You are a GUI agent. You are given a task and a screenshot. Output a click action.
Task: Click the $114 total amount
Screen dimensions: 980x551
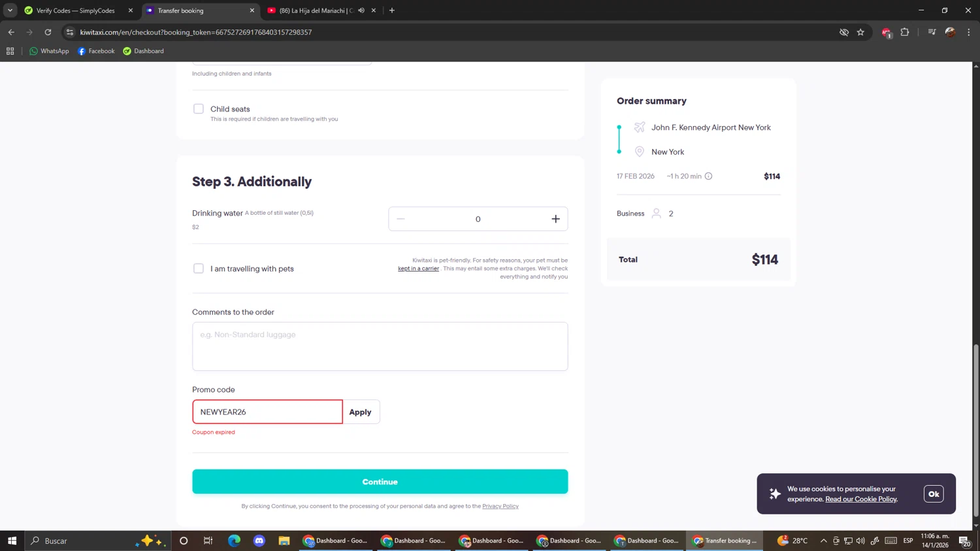(765, 260)
